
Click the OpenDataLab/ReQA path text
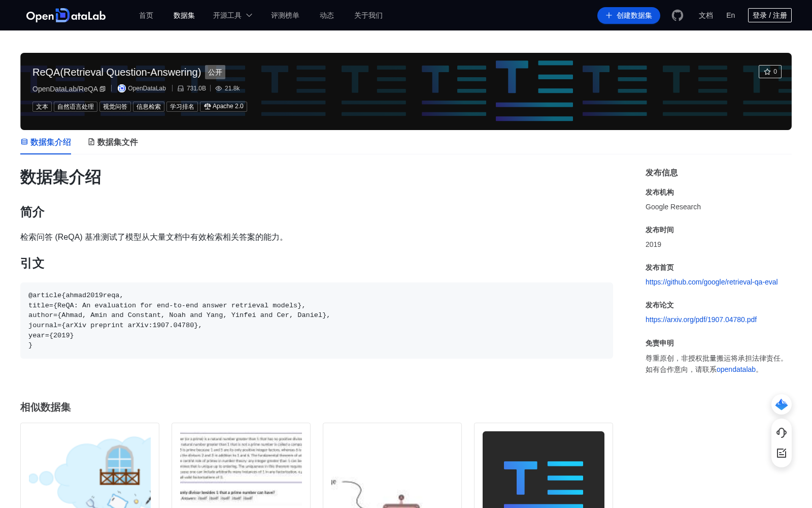65,89
